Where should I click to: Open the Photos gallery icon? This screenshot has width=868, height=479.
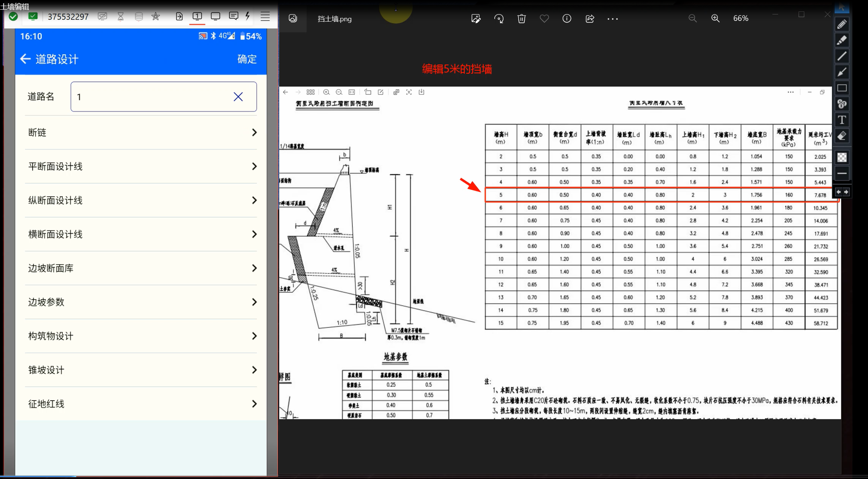pyautogui.click(x=293, y=19)
